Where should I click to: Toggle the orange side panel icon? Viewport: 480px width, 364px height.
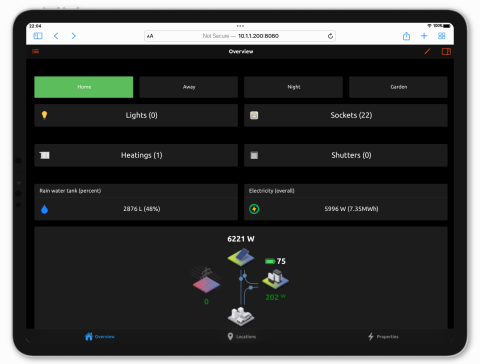click(x=446, y=51)
